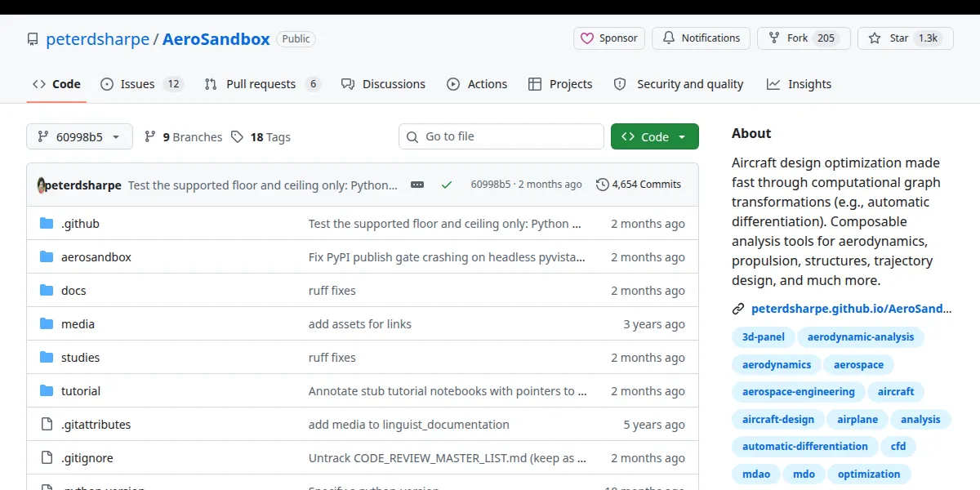Screen dimensions: 980x490
Task: Click the link icon beside website URL
Action: click(738, 309)
